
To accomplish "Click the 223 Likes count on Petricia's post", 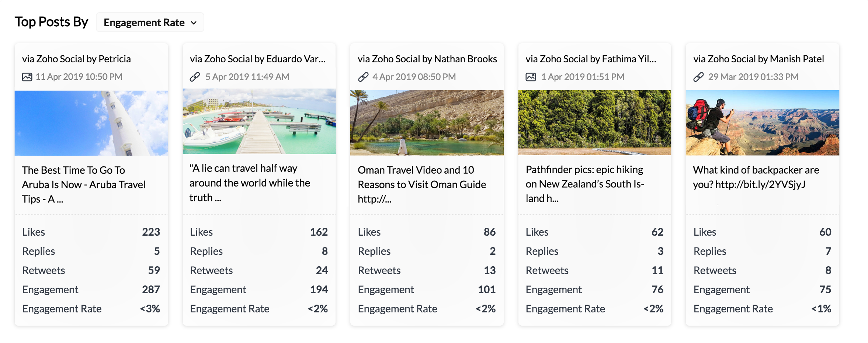I will 151,232.
